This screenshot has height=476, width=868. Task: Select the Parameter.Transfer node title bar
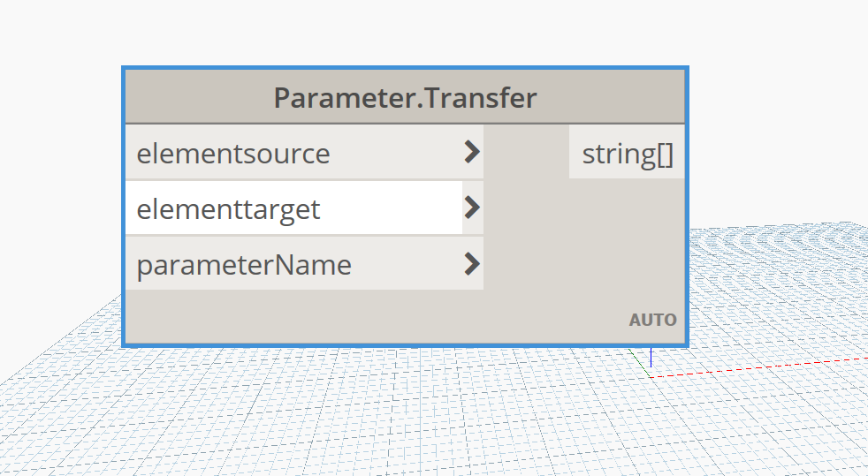405,97
